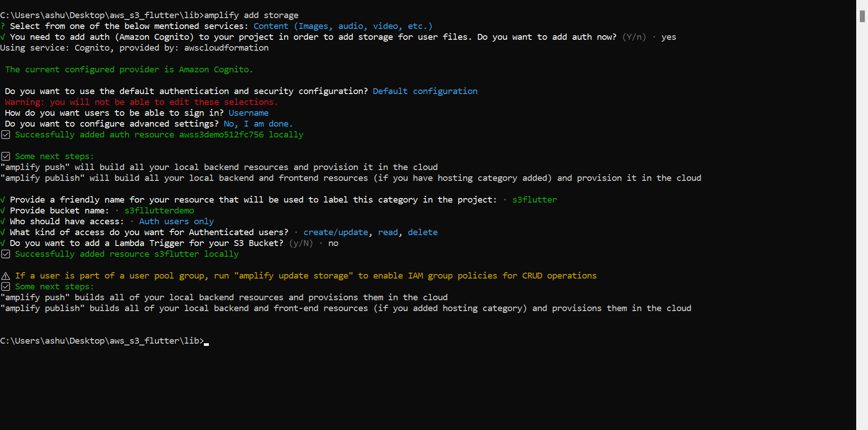Image resolution: width=868 pixels, height=430 pixels.
Task: Place the cursor at the bottom command prompt
Action: 206,341
